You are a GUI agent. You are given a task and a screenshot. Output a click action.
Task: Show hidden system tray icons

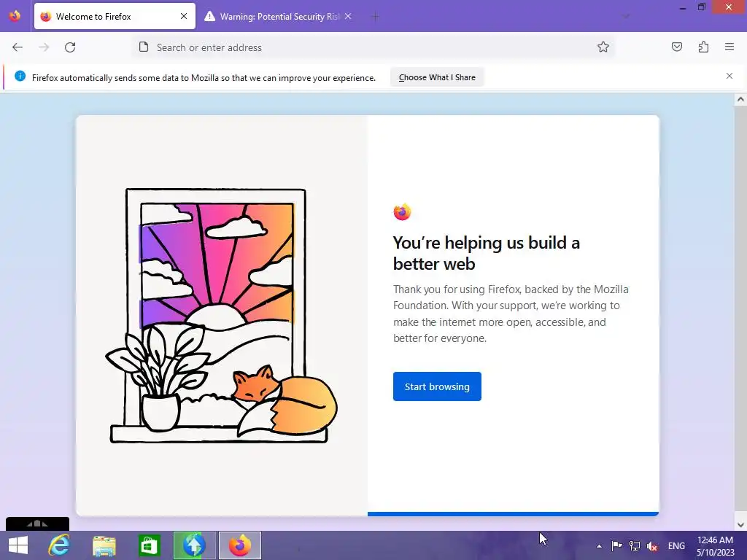pos(600,545)
